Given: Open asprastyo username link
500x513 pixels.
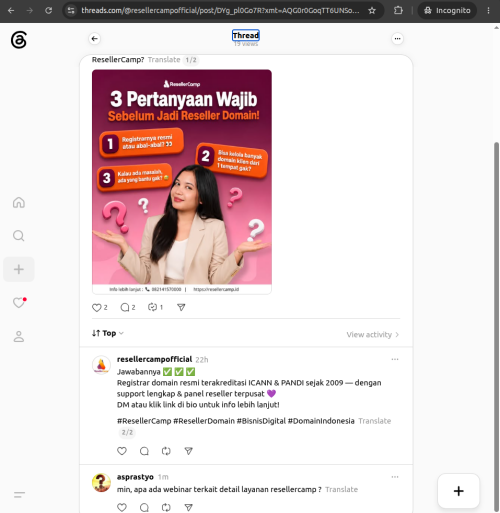Looking at the screenshot, I should [x=135, y=477].
